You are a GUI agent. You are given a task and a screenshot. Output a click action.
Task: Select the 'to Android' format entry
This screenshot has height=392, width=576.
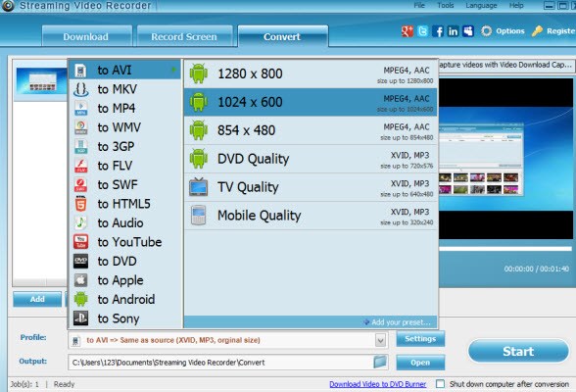coord(125,300)
